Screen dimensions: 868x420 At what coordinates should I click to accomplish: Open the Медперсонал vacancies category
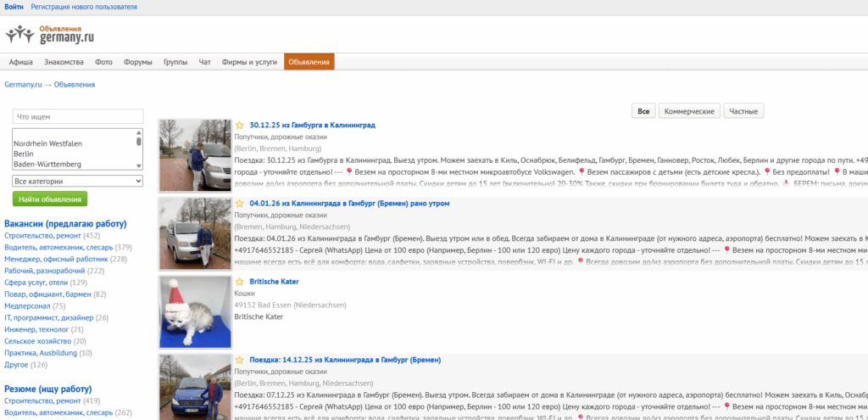[28, 305]
